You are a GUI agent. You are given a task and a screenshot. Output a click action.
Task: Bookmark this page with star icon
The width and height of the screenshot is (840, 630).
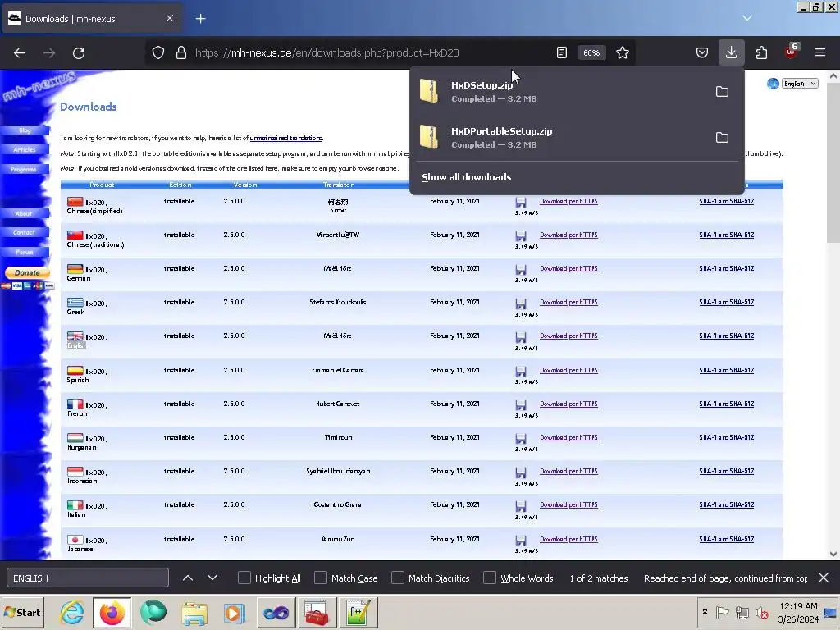coord(622,53)
